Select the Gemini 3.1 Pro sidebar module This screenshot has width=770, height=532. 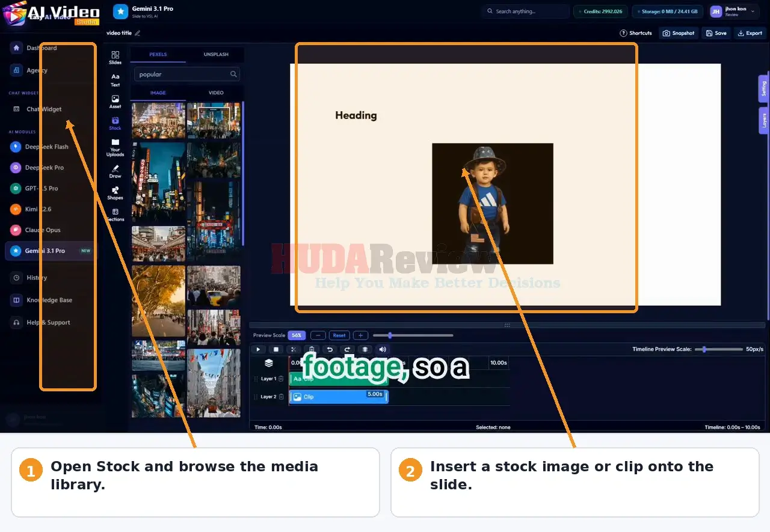click(x=51, y=251)
